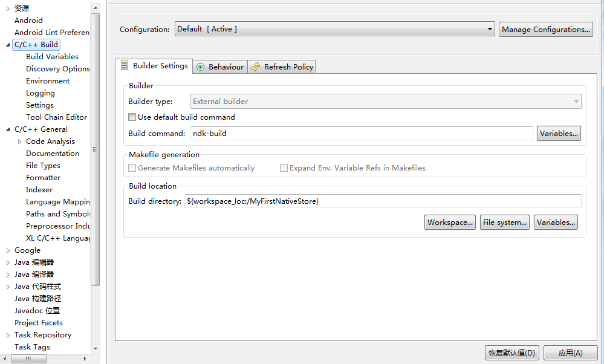This screenshot has height=364, width=604.
Task: Click the tree scroll right arrow
Action: (85, 359)
